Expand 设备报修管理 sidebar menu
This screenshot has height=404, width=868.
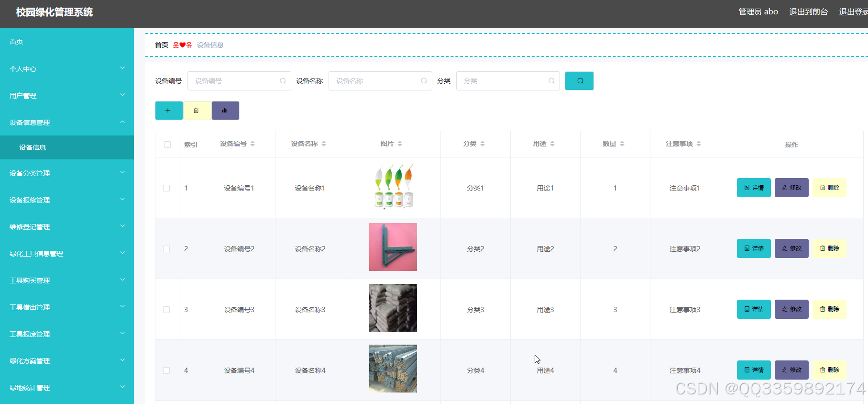[x=67, y=200]
